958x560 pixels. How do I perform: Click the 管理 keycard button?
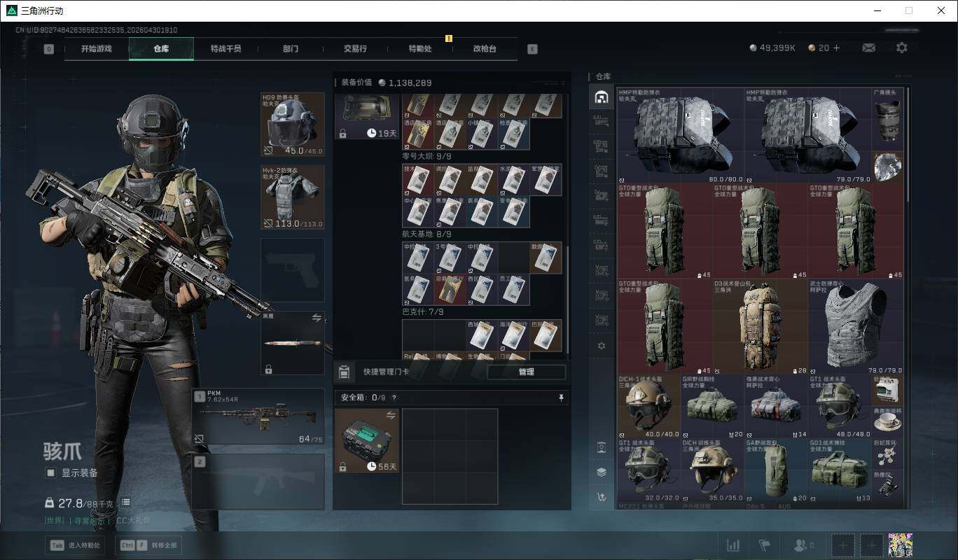pos(527,372)
